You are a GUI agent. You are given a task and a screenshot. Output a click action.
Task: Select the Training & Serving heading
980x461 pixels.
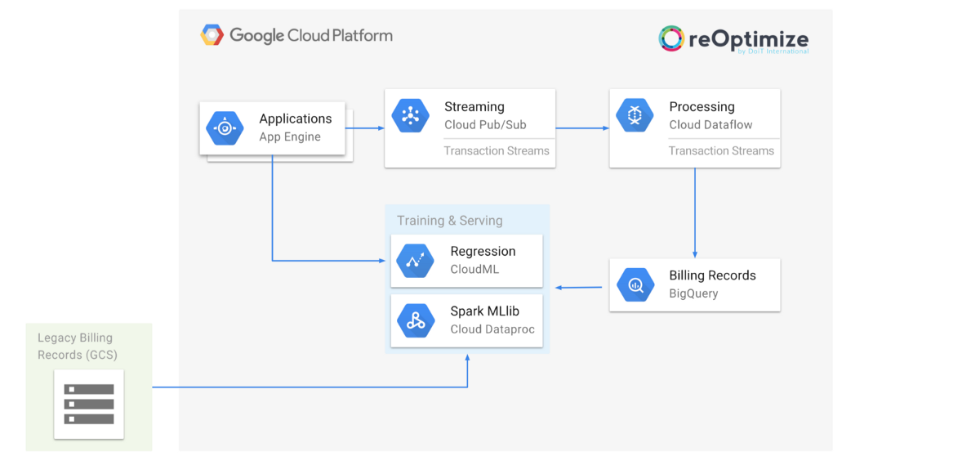click(450, 221)
